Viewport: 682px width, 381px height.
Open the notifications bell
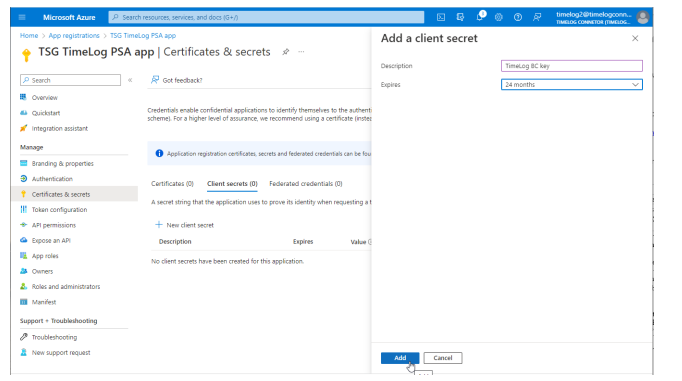480,17
